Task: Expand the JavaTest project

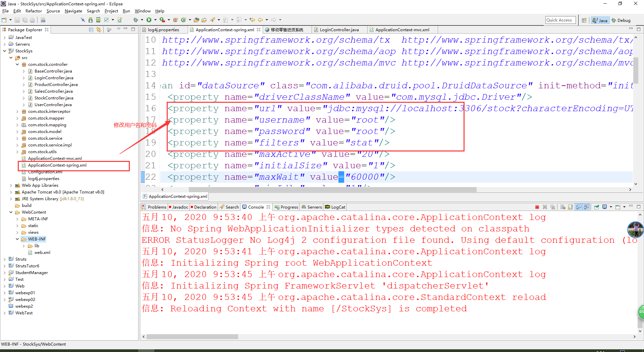Action: click(x=5, y=38)
